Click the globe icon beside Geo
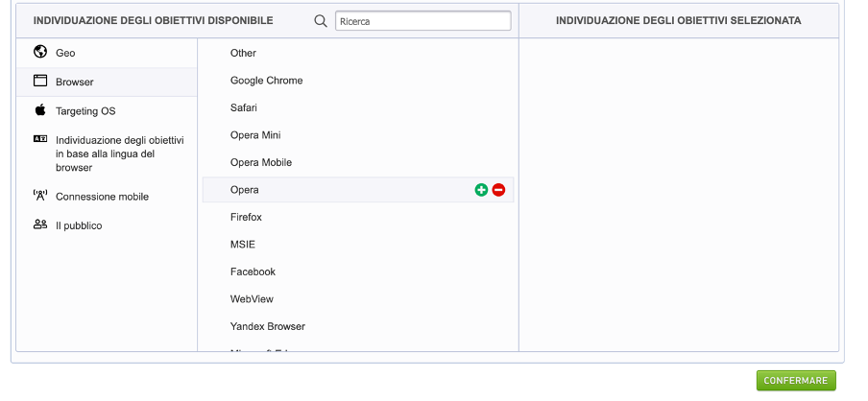This screenshot has width=868, height=401. pyautogui.click(x=40, y=53)
